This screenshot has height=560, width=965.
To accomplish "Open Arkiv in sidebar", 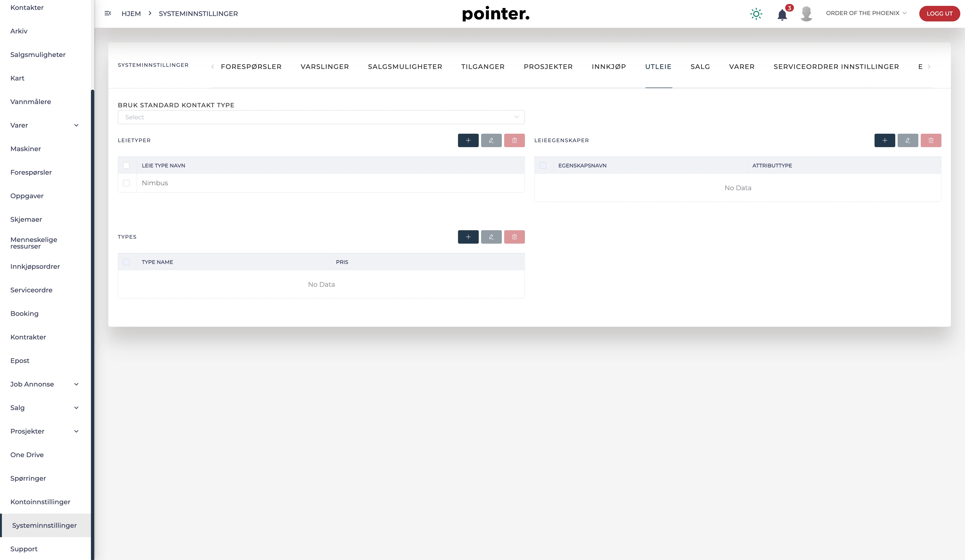I will point(19,31).
